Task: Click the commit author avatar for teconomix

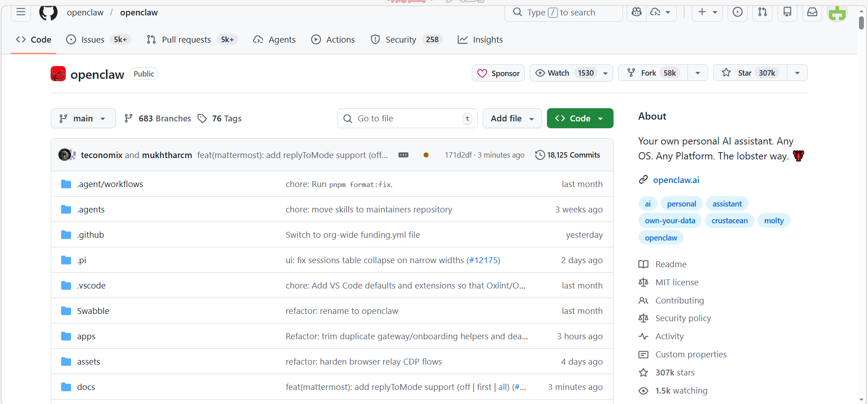Action: tap(64, 155)
